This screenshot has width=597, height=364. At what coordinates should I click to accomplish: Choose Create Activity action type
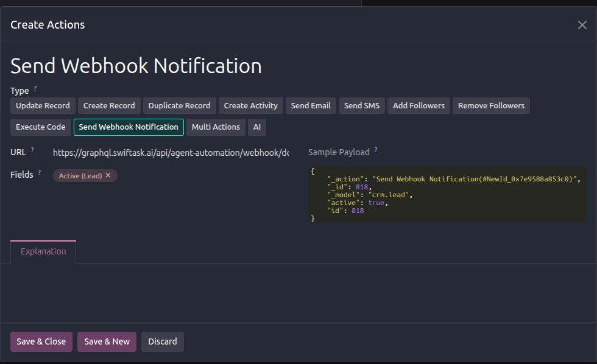point(250,106)
